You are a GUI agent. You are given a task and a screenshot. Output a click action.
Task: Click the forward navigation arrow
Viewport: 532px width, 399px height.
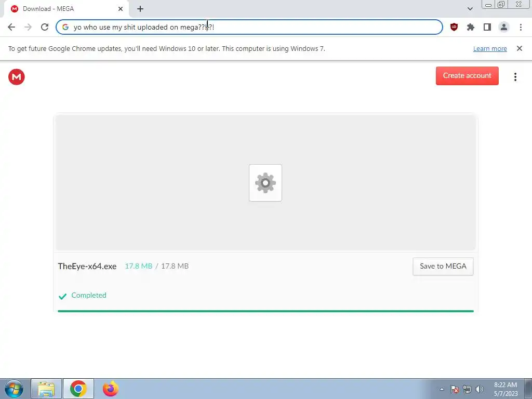coord(28,27)
